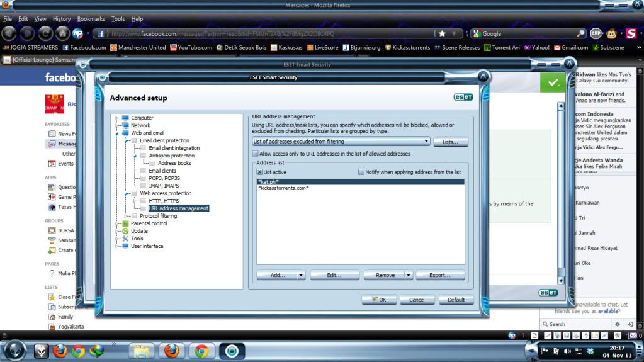The height and width of the screenshot is (362, 644).
Task: Click Firefox back navigation button
Action: (x=9, y=34)
